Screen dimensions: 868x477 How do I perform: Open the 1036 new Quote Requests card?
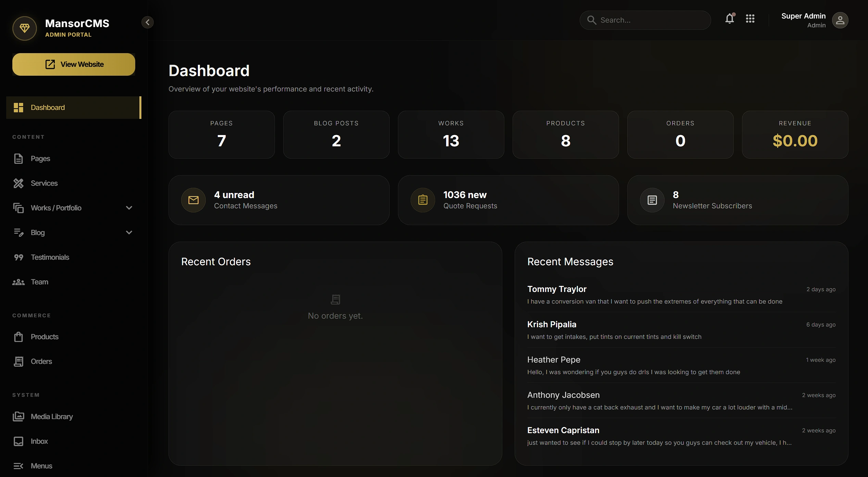(x=508, y=200)
